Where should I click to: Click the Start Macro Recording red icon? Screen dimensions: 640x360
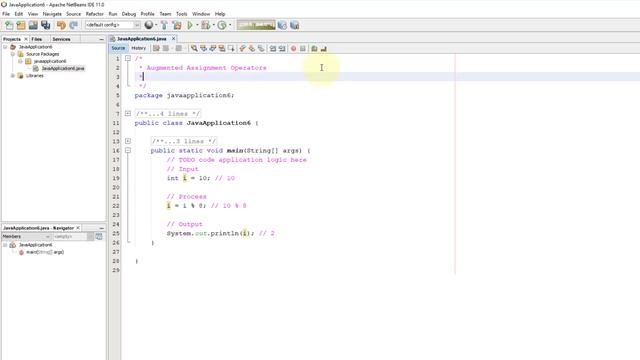[293, 49]
